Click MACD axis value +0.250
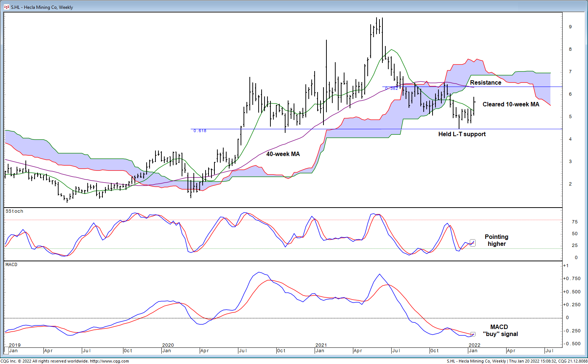The width and height of the screenshot is (588, 364). click(x=572, y=305)
